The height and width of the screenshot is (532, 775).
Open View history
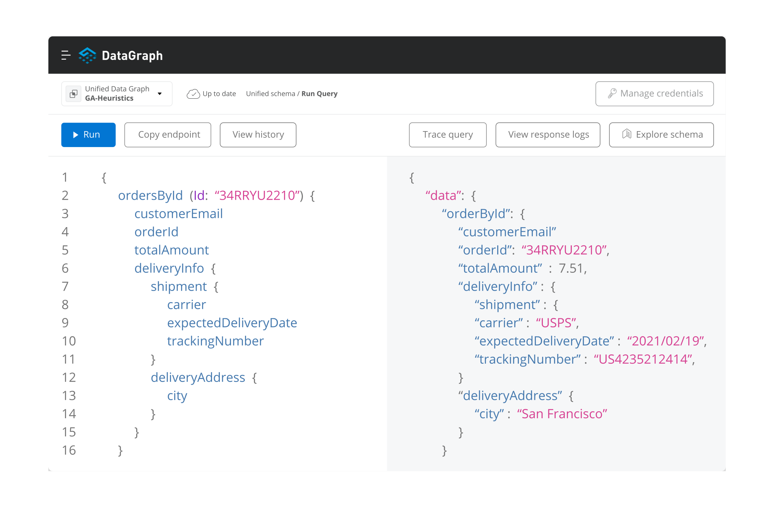[258, 135]
